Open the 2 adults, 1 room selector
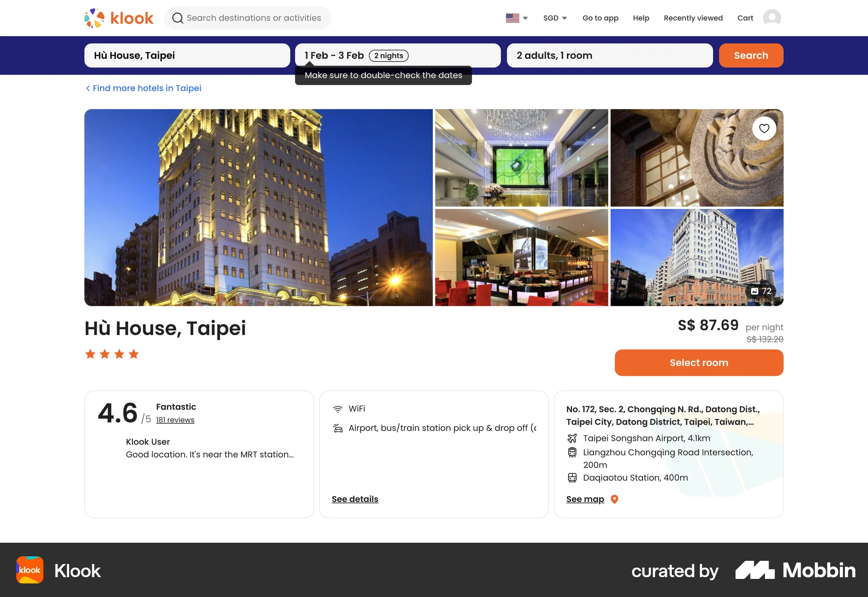This screenshot has height=597, width=868. 609,56
